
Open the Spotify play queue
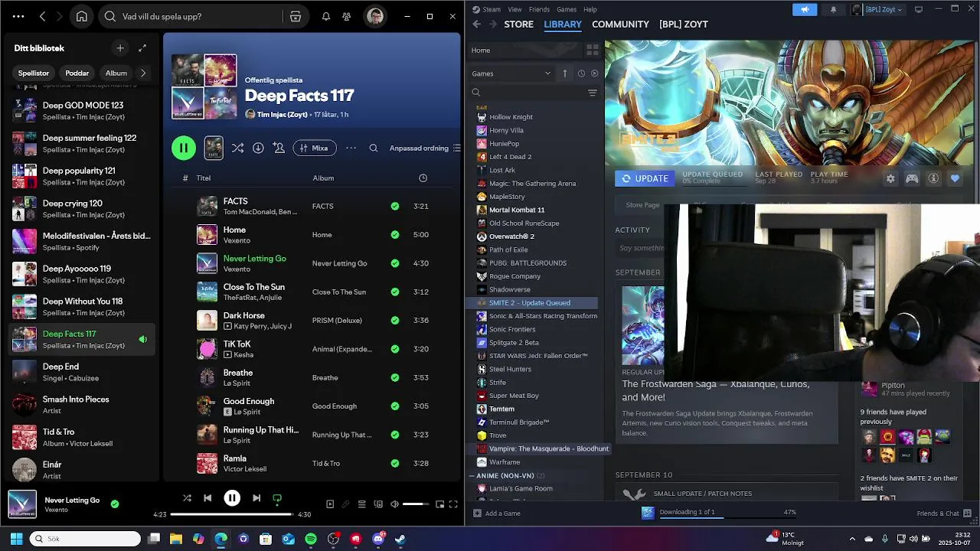pyautogui.click(x=362, y=504)
